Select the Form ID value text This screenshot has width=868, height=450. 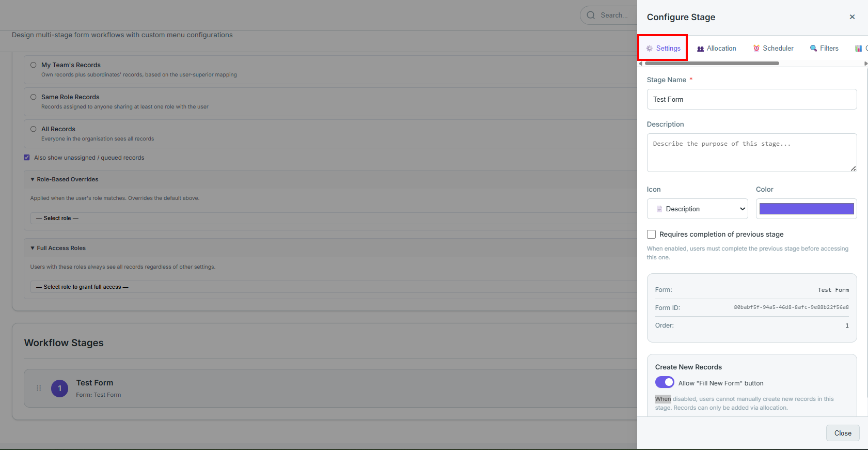point(791,307)
